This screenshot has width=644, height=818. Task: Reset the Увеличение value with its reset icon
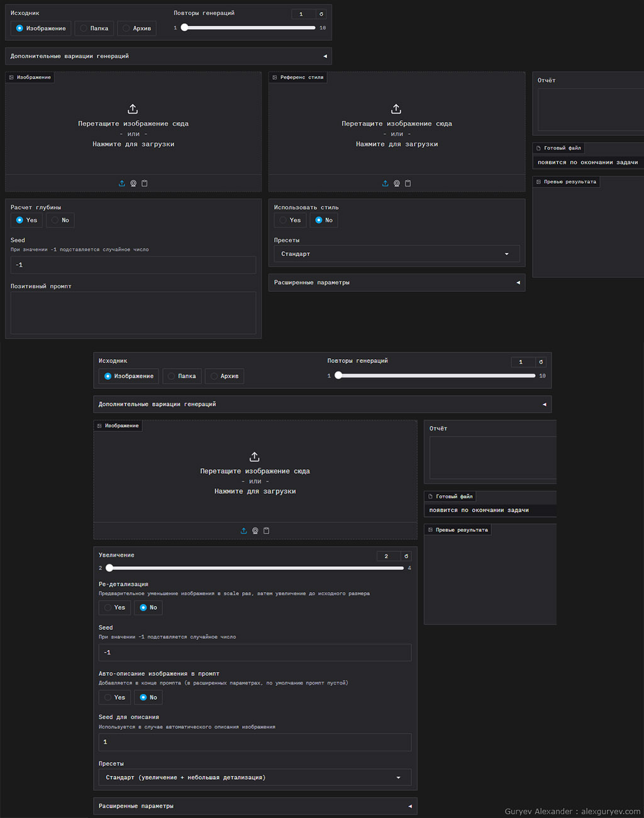(x=406, y=556)
